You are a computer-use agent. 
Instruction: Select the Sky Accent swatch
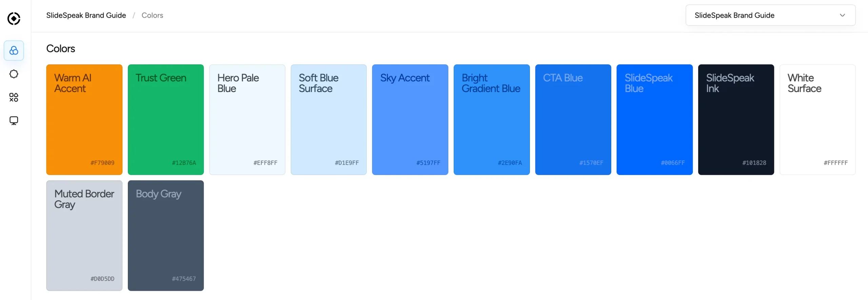coord(410,120)
